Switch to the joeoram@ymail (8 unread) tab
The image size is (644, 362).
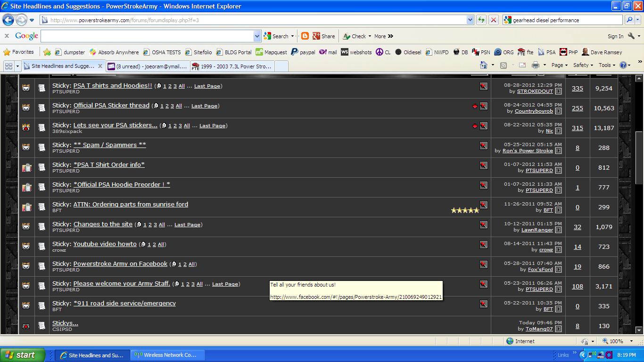(148, 66)
